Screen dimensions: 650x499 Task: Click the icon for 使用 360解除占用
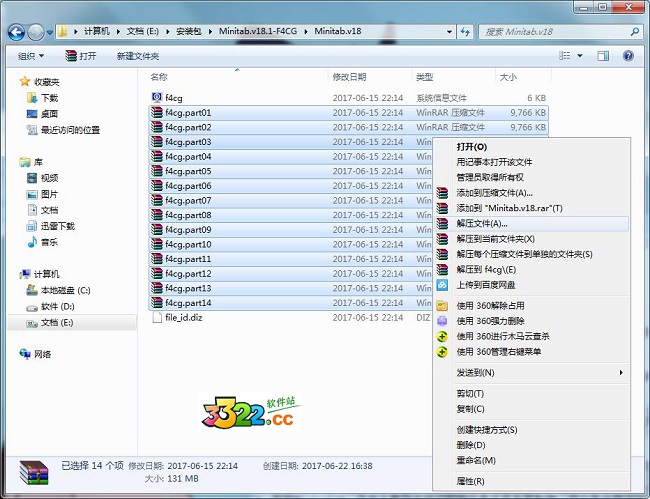click(x=442, y=306)
